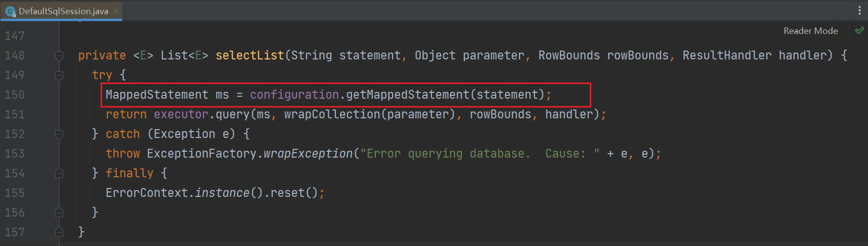Click the fold end marker at line 156
868x246 pixels.
[x=59, y=213]
